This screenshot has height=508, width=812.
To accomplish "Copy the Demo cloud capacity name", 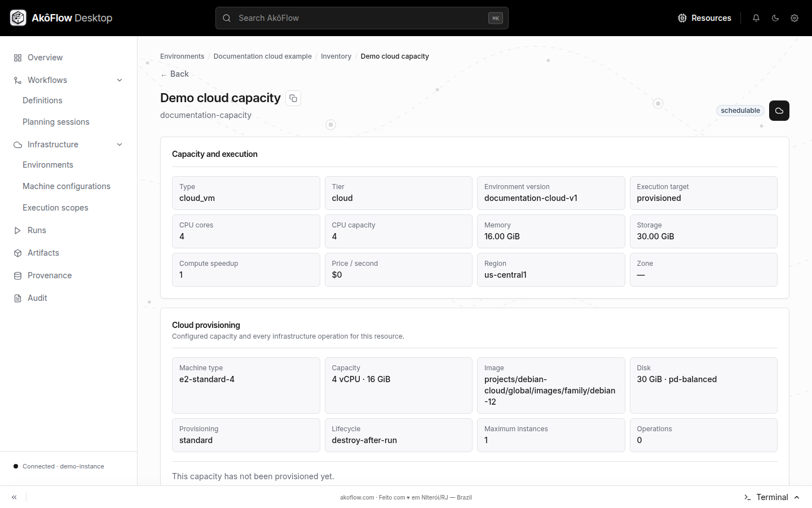I will tap(293, 98).
